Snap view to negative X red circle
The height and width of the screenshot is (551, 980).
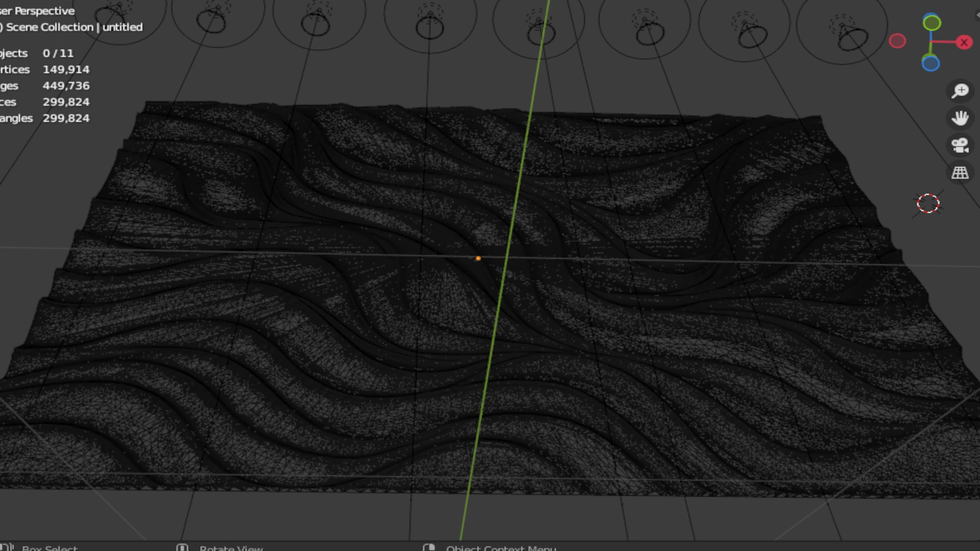pyautogui.click(x=897, y=41)
